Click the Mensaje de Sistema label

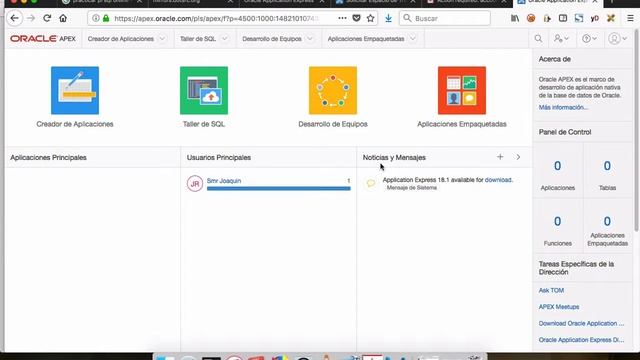[x=412, y=188]
